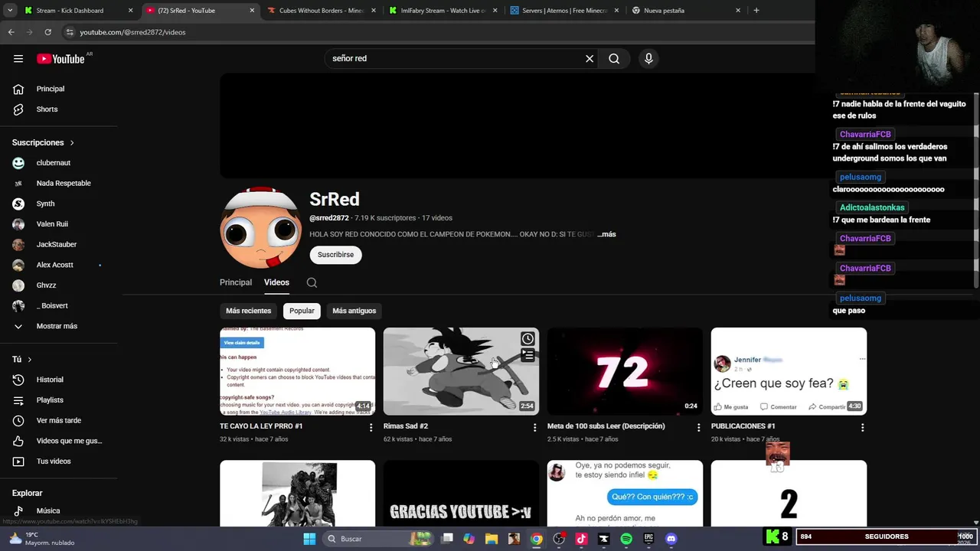Expand channel description with ...más
The width and height of the screenshot is (980, 551).
[606, 234]
